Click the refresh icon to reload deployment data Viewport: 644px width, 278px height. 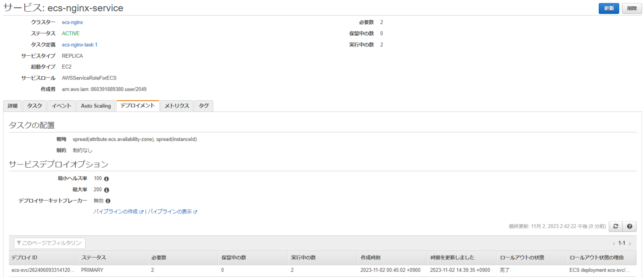[615, 226]
